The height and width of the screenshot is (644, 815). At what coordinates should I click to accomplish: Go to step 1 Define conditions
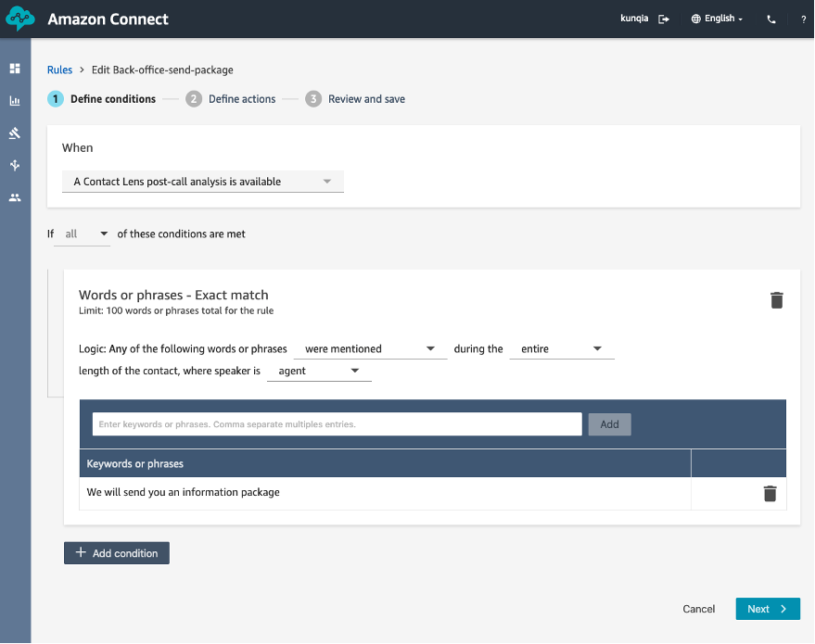[x=102, y=98]
